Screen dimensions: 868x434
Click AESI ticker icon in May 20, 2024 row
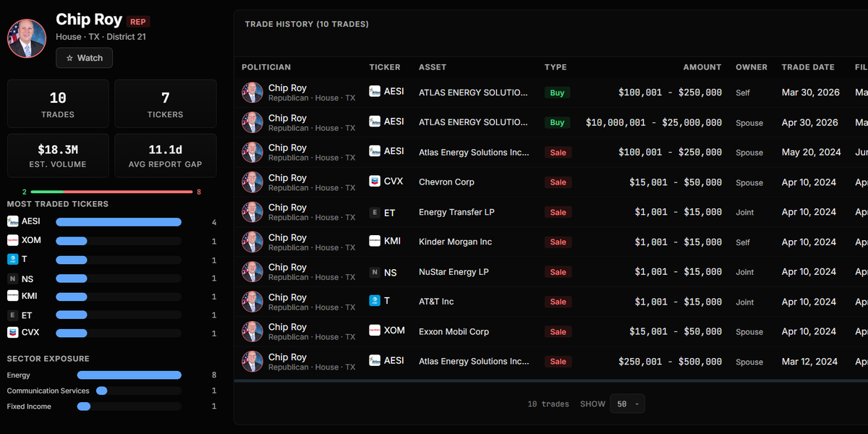coord(375,152)
